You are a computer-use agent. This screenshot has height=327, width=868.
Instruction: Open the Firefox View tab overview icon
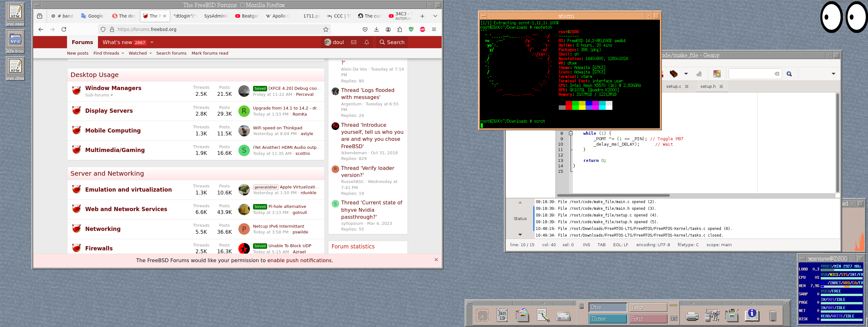(x=40, y=16)
